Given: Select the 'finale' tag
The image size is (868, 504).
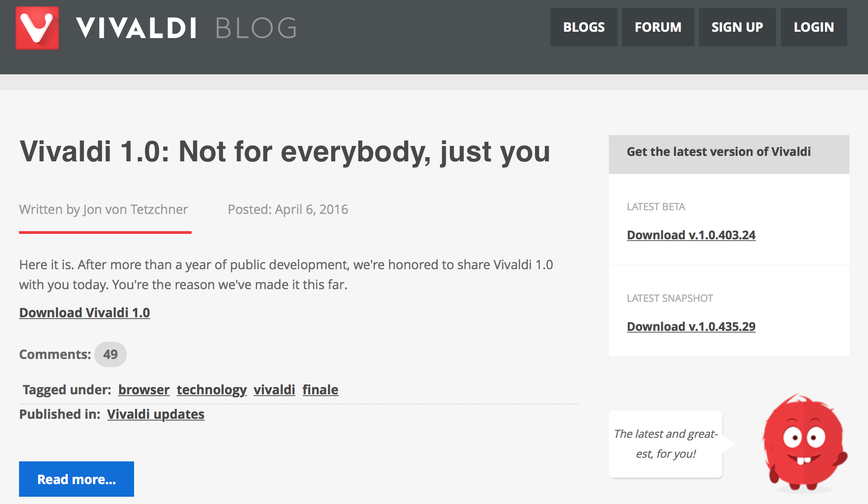Looking at the screenshot, I should [320, 390].
